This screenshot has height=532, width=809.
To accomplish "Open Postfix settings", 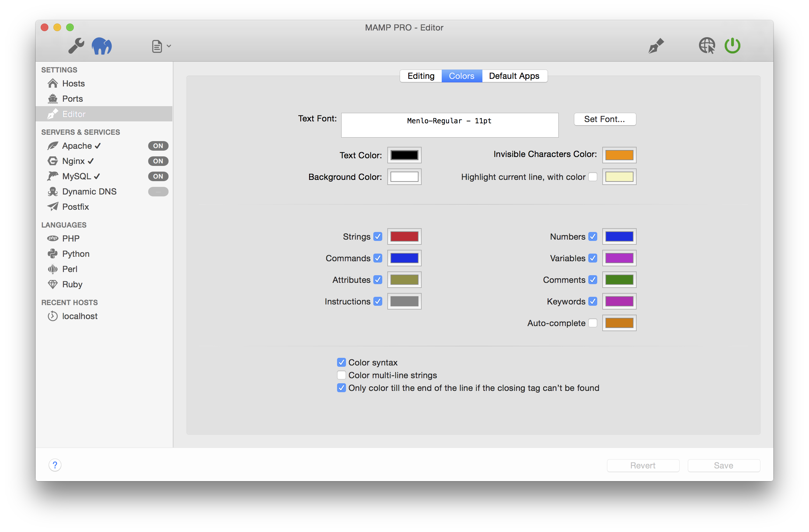I will pyautogui.click(x=68, y=207).
